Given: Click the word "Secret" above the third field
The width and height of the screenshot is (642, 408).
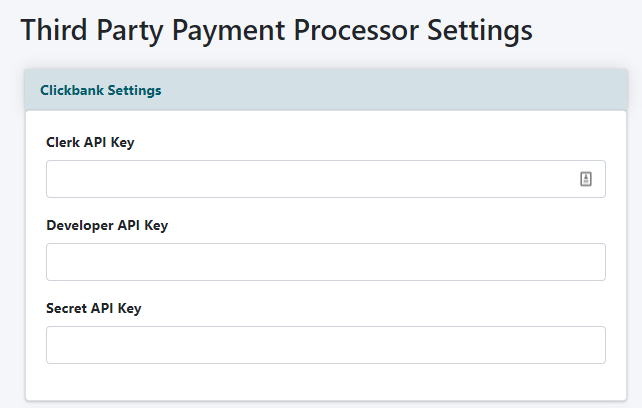Looking at the screenshot, I should (x=67, y=308).
